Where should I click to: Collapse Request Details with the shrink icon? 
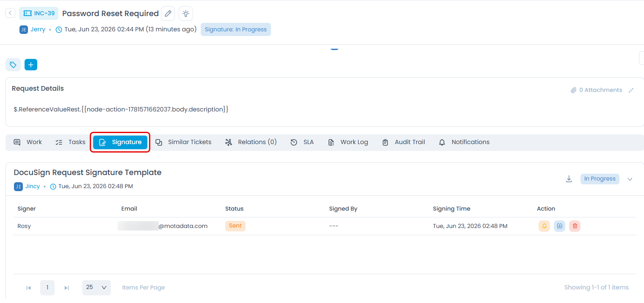(631, 90)
